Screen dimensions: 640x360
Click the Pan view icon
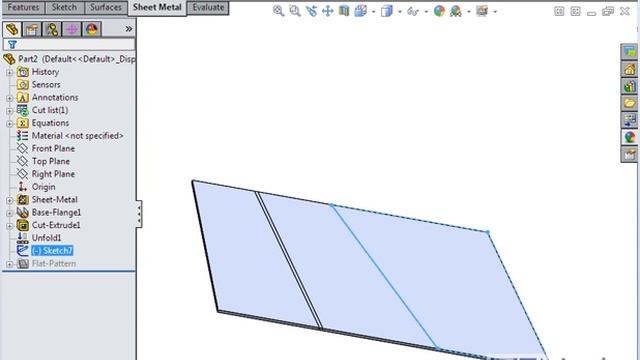coord(328,11)
